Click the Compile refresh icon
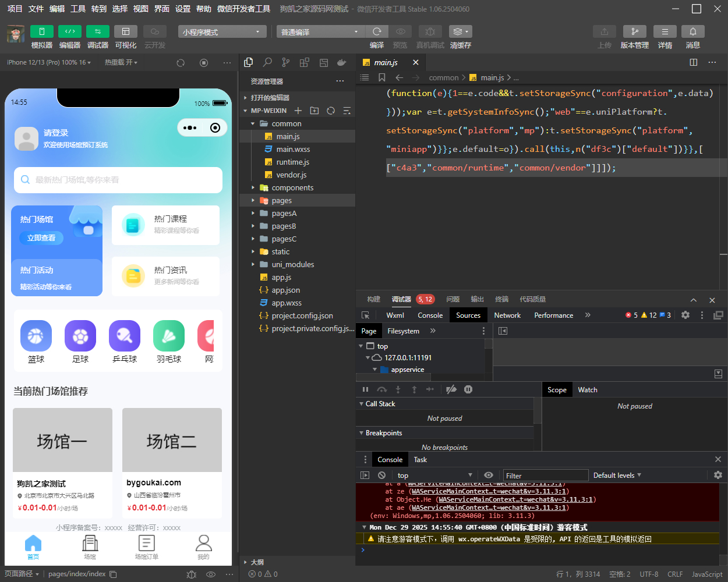The height and width of the screenshot is (582, 728). [377, 31]
